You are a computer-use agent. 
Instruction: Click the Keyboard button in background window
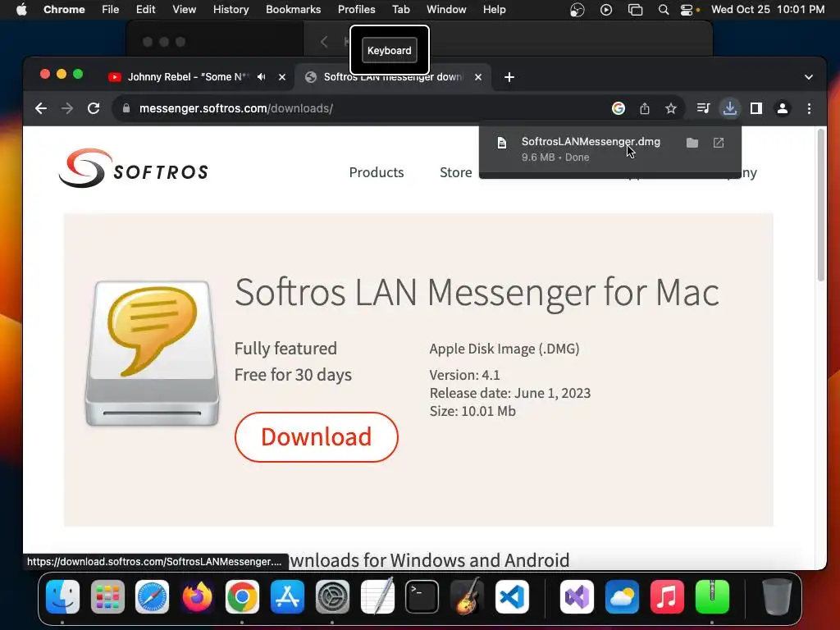(390, 50)
